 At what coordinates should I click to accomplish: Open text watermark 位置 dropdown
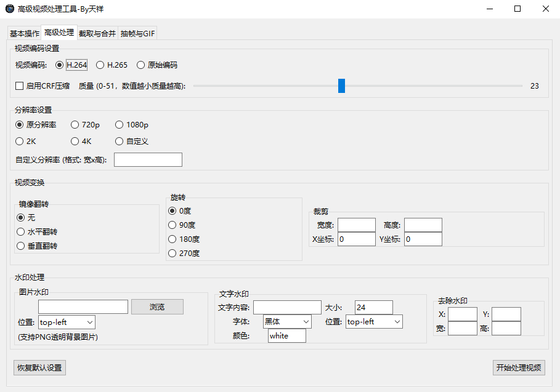coord(375,321)
